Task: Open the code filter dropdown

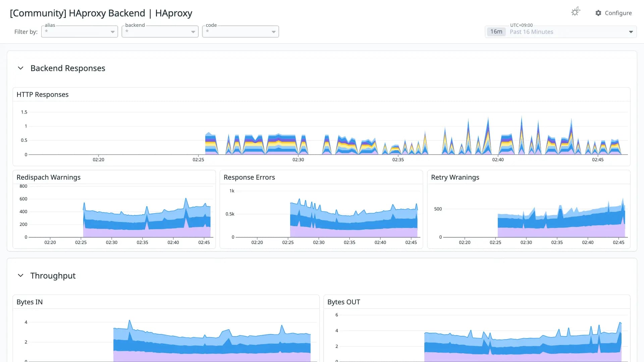Action: (x=240, y=32)
